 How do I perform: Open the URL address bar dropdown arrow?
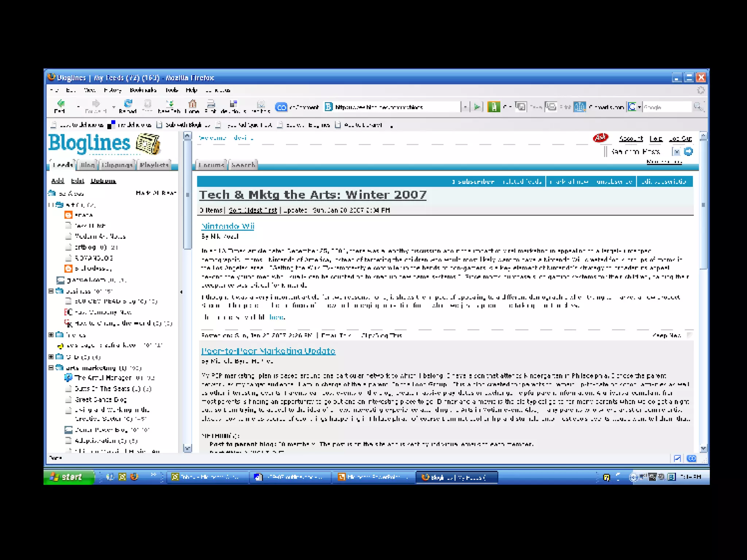pos(465,107)
